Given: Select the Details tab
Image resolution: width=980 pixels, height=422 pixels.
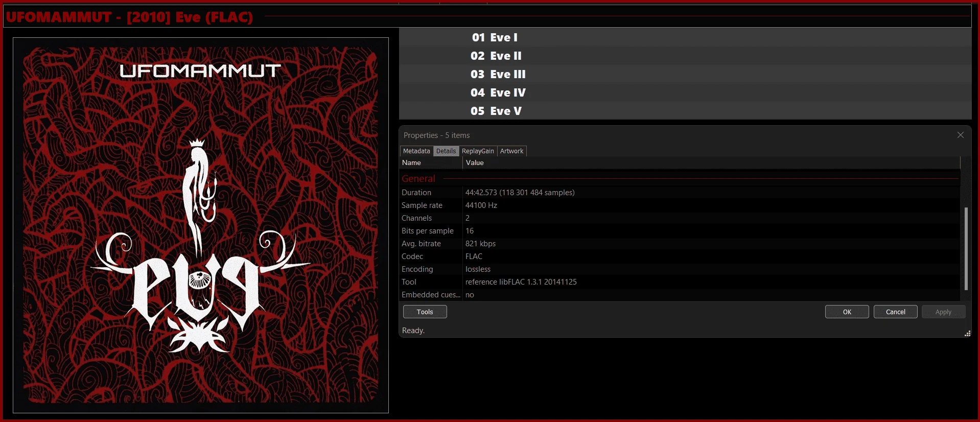Looking at the screenshot, I should pos(446,151).
